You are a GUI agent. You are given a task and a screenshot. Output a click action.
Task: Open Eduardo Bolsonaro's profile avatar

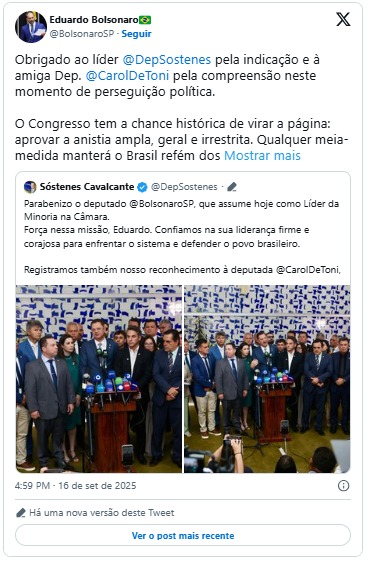coord(31,27)
